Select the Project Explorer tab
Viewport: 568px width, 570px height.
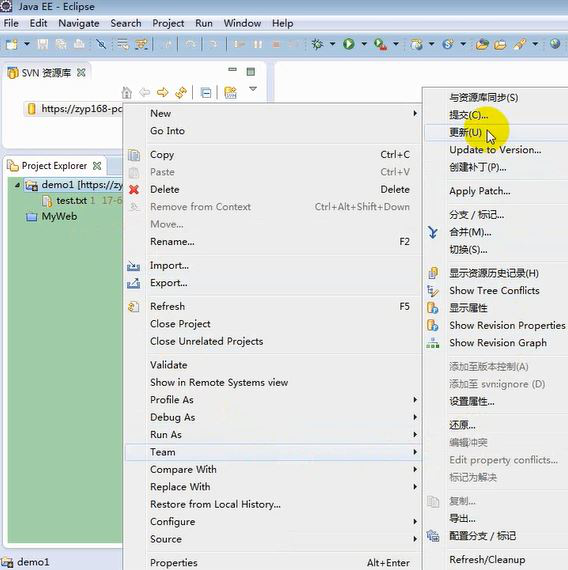pyautogui.click(x=54, y=166)
